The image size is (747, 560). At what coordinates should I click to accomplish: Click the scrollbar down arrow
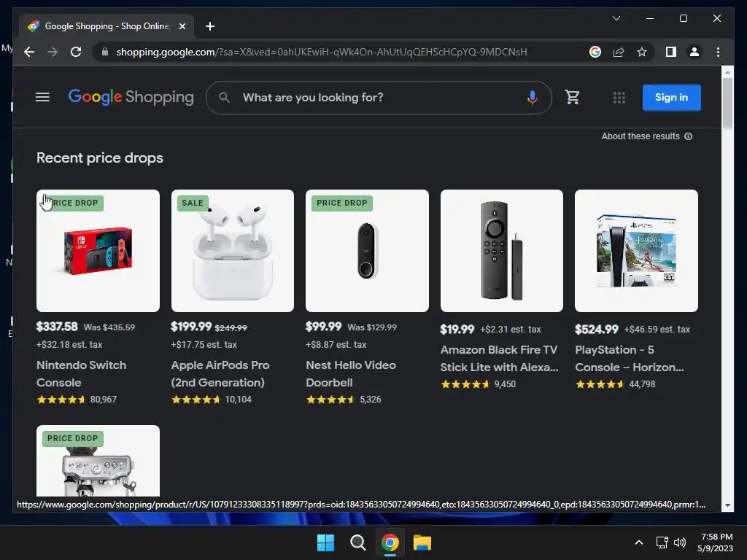click(727, 505)
